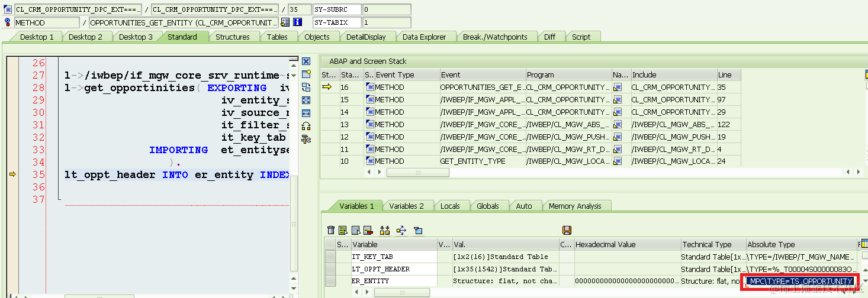Screen dimensions: 868x298
Task: Delete variables using the trash can icon
Action: pos(331,230)
